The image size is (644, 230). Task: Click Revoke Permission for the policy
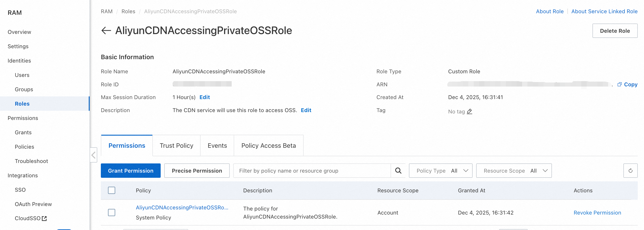tap(597, 213)
